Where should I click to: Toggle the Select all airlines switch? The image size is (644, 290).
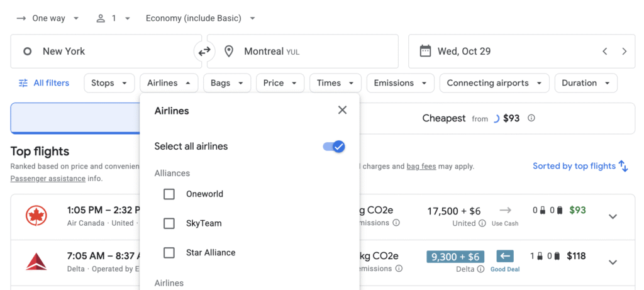coord(333,146)
